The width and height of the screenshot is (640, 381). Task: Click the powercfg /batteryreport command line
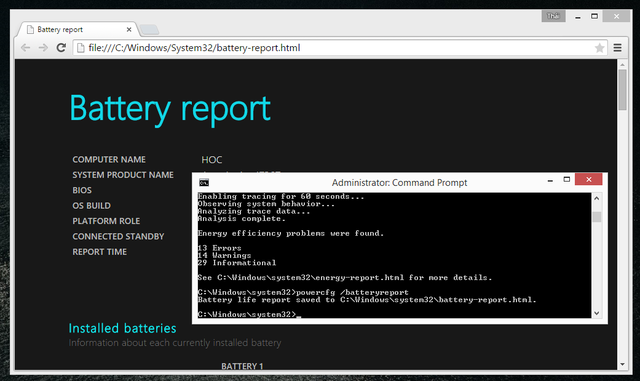(x=303, y=292)
